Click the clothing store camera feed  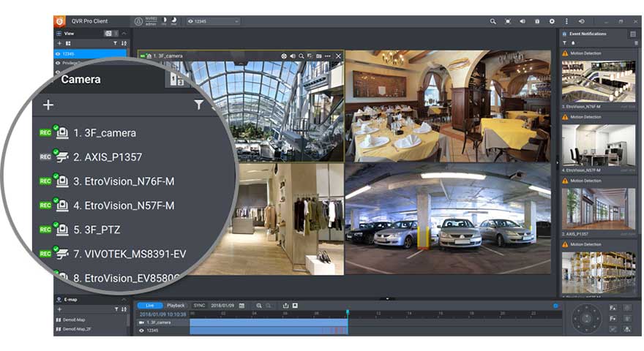coord(288,219)
